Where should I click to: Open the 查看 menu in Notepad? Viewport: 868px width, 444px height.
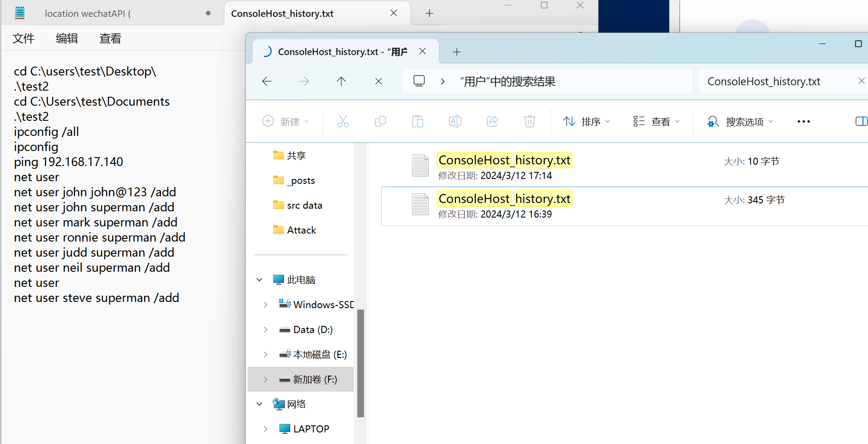(110, 38)
